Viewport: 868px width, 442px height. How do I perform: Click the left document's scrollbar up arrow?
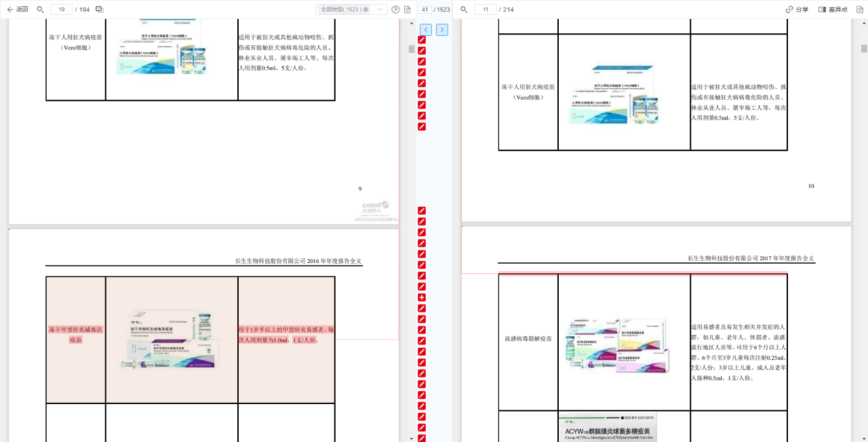pyautogui.click(x=412, y=22)
